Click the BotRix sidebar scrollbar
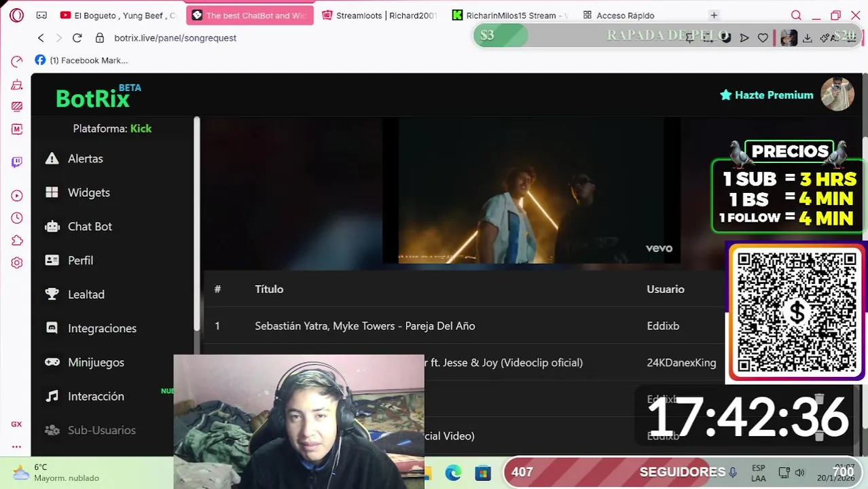The width and height of the screenshot is (868, 489). pos(197,224)
